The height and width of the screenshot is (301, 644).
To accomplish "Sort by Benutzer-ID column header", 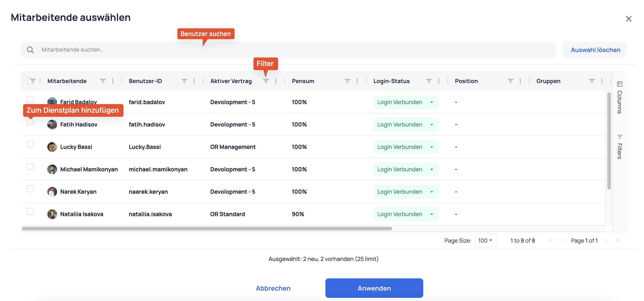I will click(145, 81).
